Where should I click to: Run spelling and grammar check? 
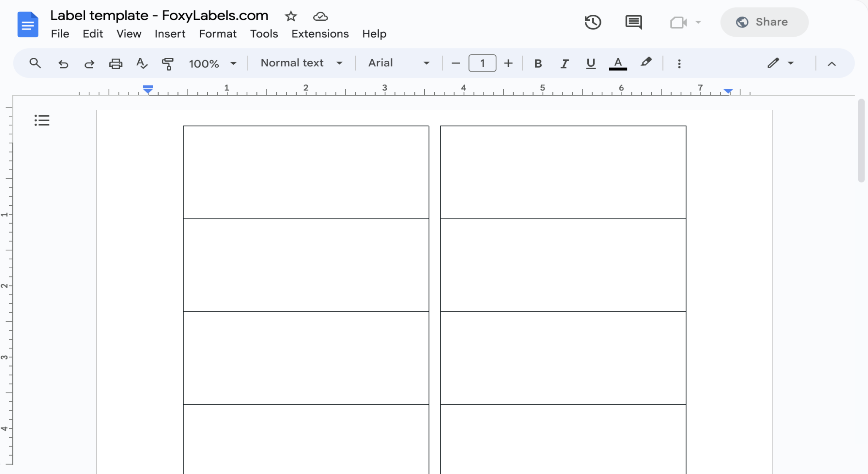pyautogui.click(x=142, y=63)
